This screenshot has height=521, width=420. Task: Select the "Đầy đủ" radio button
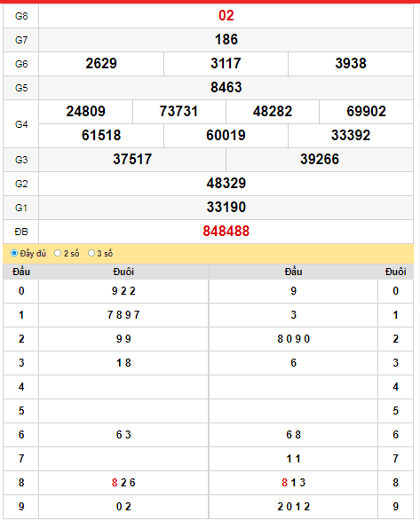pyautogui.click(x=14, y=253)
